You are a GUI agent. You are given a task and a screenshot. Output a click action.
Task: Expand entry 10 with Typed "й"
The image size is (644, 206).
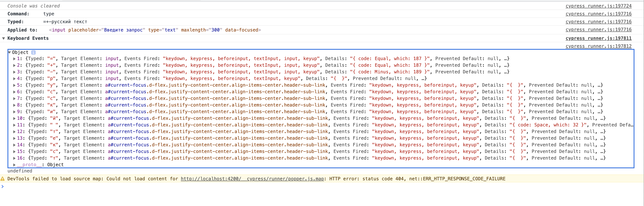[x=15, y=118]
